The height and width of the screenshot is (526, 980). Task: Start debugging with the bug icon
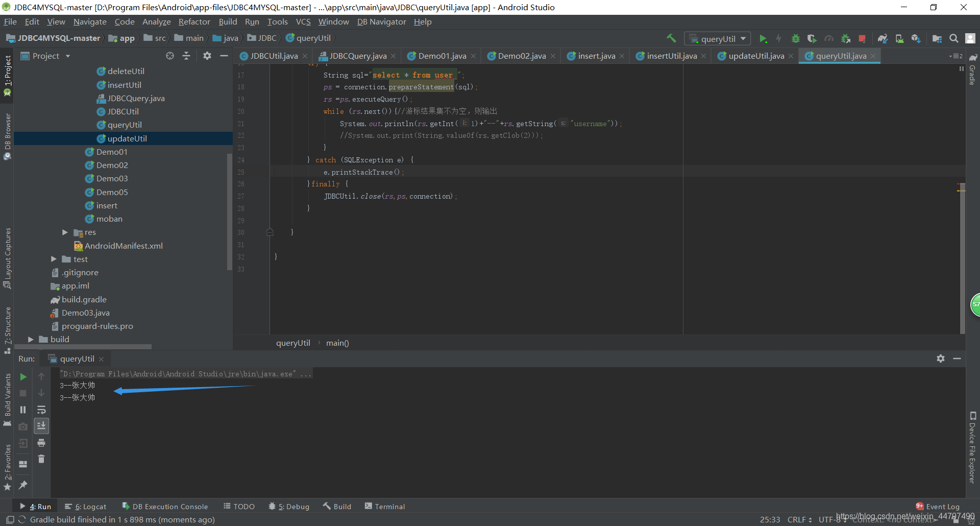coord(795,39)
